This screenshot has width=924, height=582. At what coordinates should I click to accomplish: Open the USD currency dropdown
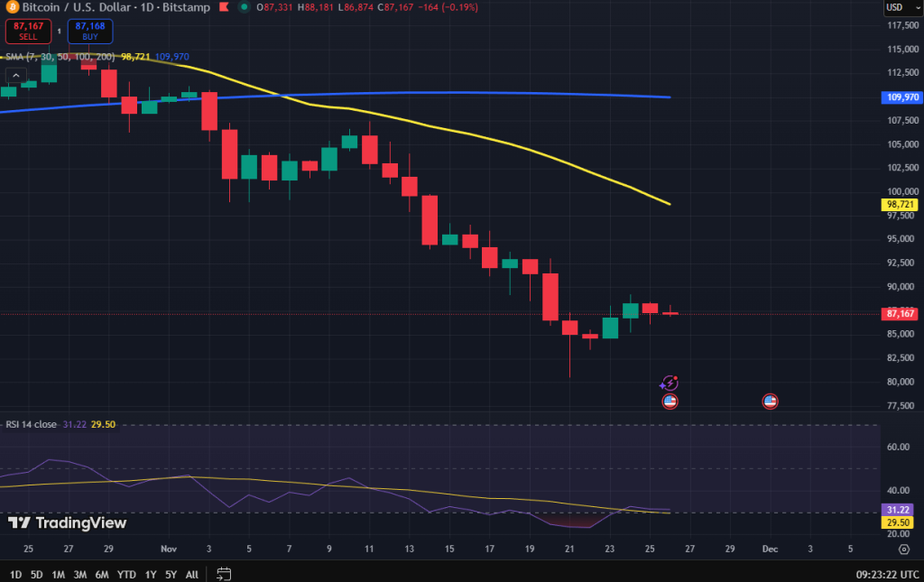point(894,7)
